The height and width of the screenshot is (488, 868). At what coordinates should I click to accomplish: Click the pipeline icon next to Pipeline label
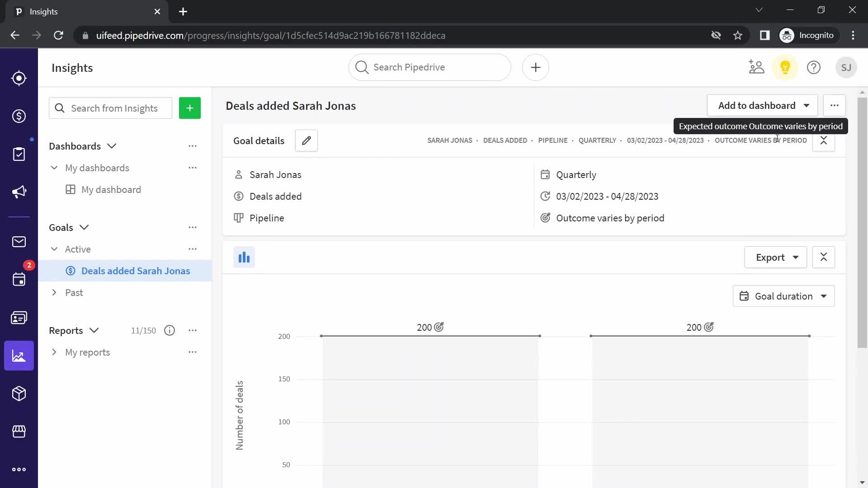click(238, 217)
